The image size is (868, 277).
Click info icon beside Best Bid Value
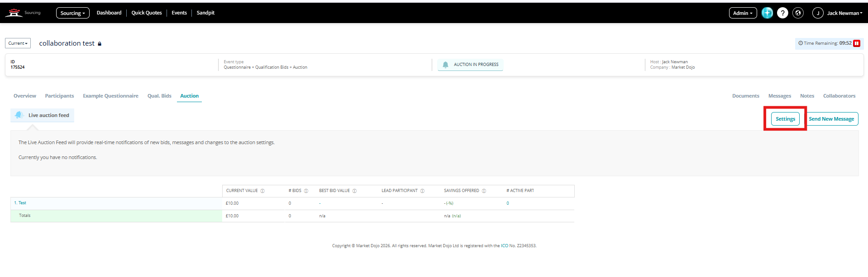tap(354, 191)
